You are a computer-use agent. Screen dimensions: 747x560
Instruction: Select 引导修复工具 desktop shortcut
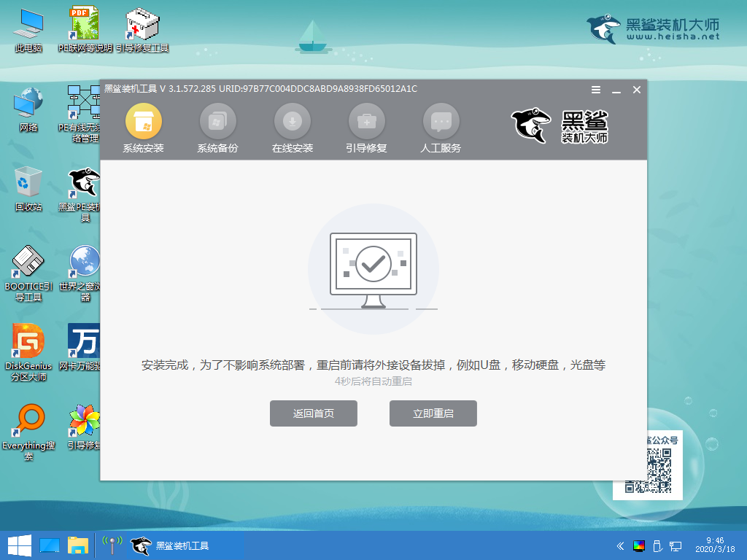coord(142,29)
